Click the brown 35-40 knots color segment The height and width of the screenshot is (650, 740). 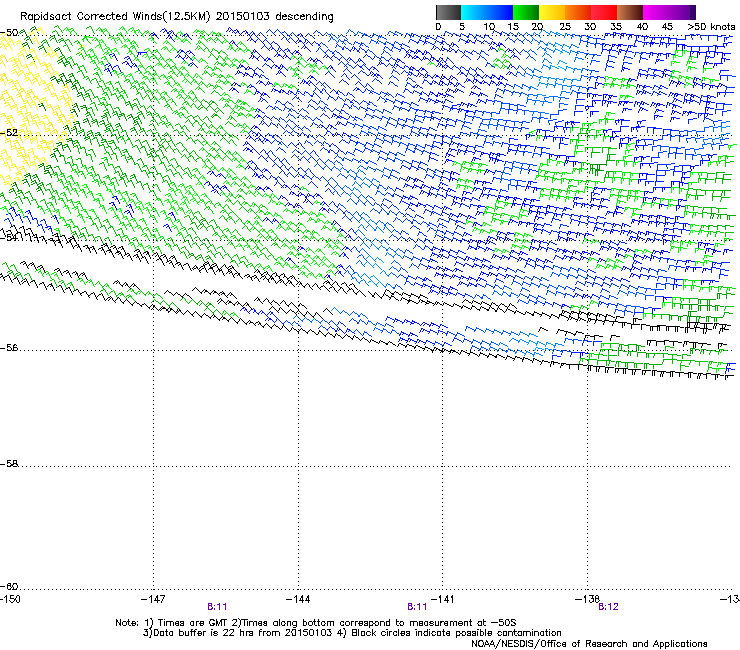pos(630,12)
